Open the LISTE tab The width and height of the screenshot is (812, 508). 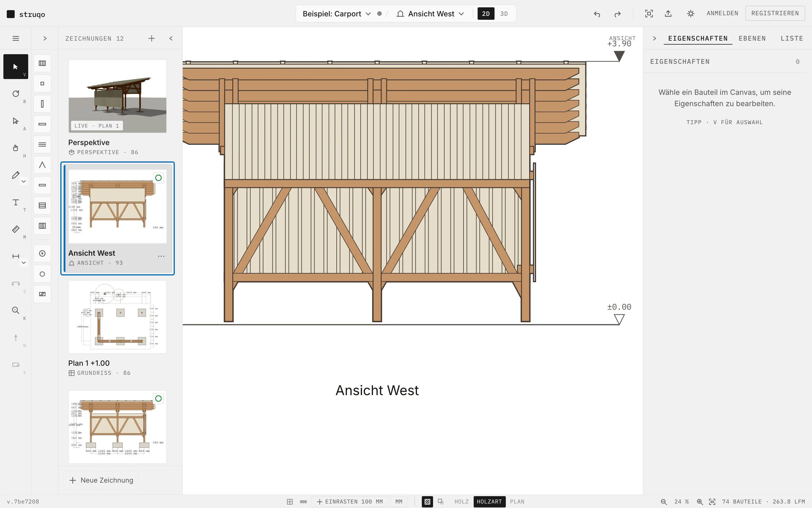coord(792,38)
